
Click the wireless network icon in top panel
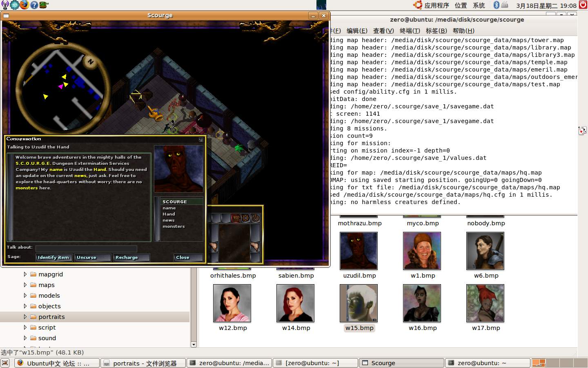[x=5, y=5]
